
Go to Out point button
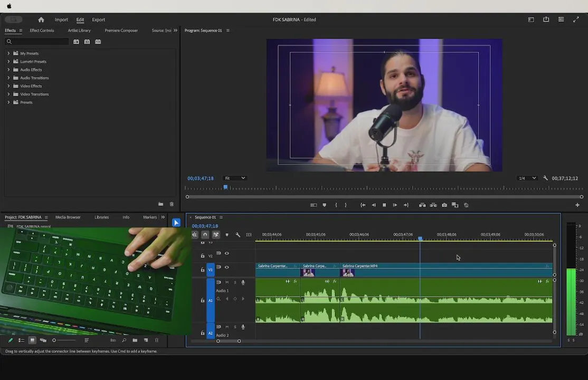[x=406, y=205]
